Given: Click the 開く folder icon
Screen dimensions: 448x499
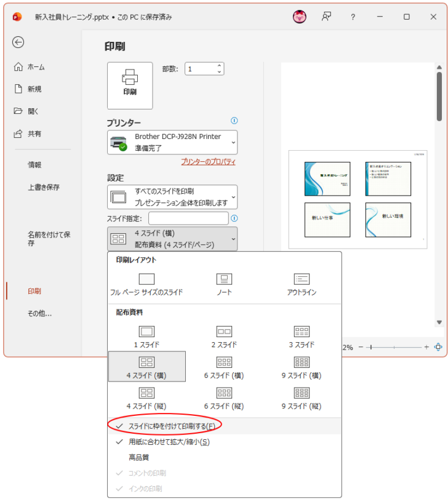Looking at the screenshot, I should pos(18,111).
